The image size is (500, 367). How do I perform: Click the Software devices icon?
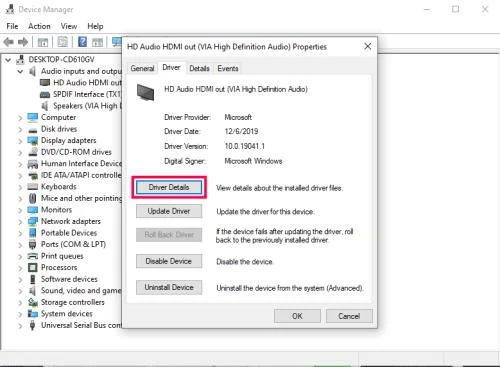click(33, 279)
